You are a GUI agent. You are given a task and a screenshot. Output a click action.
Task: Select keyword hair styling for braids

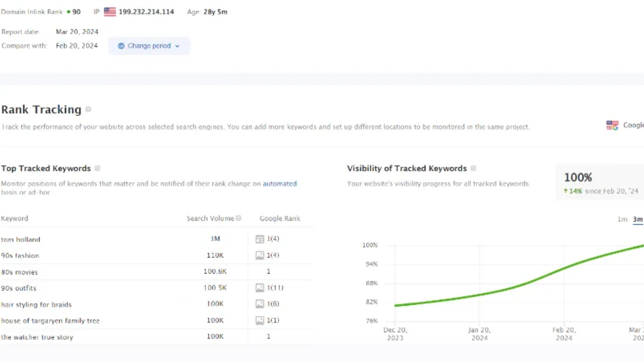pyautogui.click(x=36, y=304)
